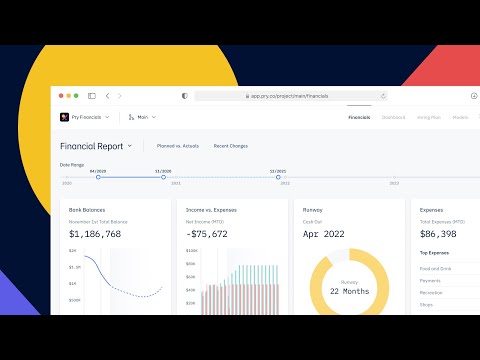Click the branch icon beside Main
Screen dimensions: 480x360
click(x=131, y=117)
